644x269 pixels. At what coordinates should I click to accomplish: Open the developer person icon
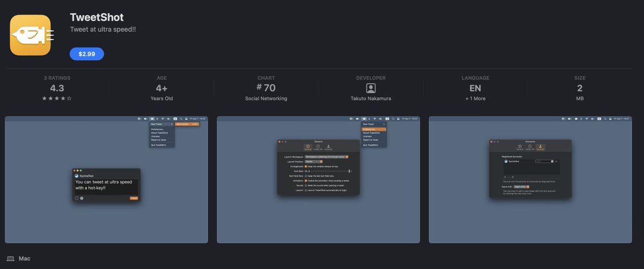[371, 88]
